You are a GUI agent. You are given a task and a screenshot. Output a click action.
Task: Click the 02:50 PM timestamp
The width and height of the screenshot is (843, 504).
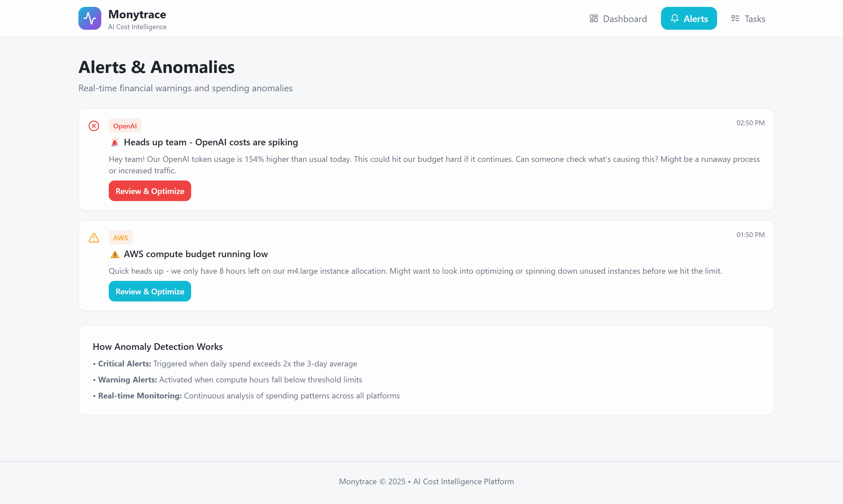[750, 123]
